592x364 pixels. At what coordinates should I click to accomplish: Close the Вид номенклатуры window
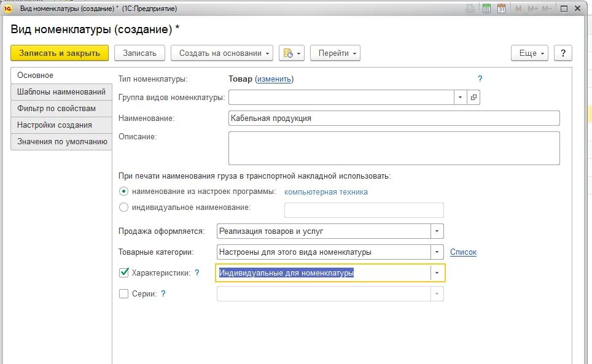point(578,9)
